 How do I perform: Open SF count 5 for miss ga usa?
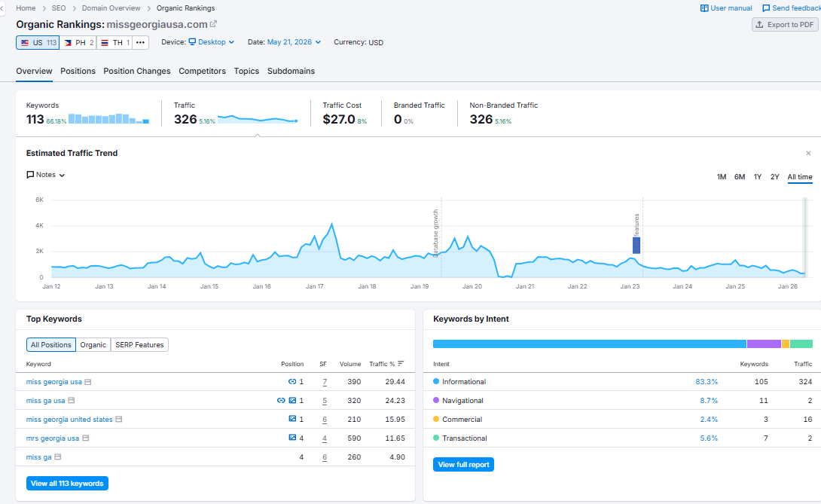325,401
